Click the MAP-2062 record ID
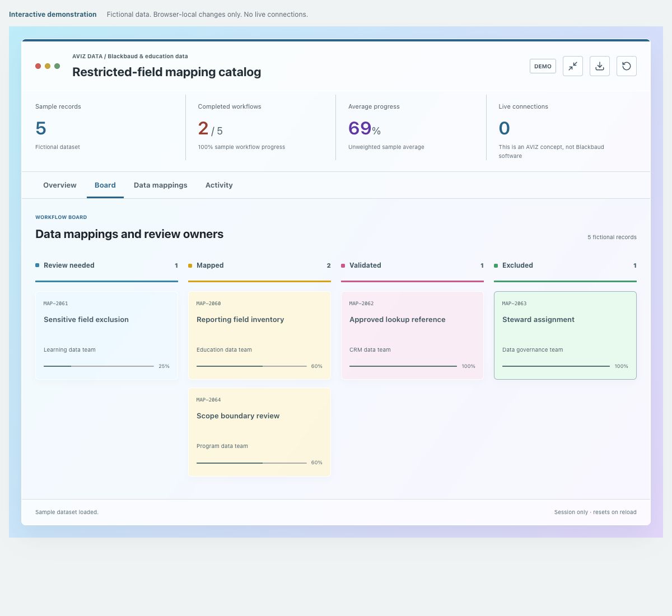Screen dimensions: 672x616 362,304
